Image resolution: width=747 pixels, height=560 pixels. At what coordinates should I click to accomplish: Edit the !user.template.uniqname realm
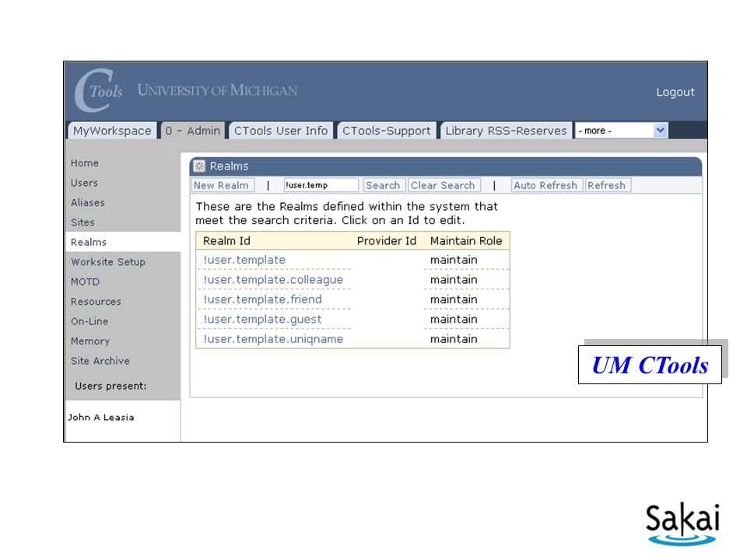tap(273, 339)
